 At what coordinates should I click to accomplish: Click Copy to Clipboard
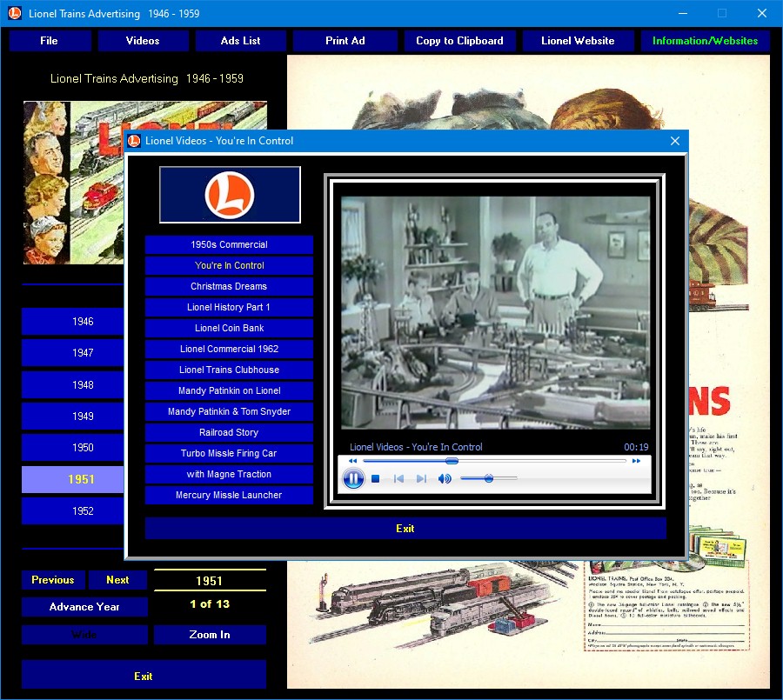tap(459, 41)
